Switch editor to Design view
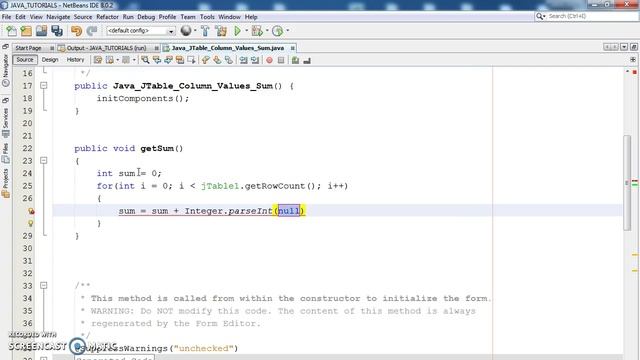 coord(50,60)
